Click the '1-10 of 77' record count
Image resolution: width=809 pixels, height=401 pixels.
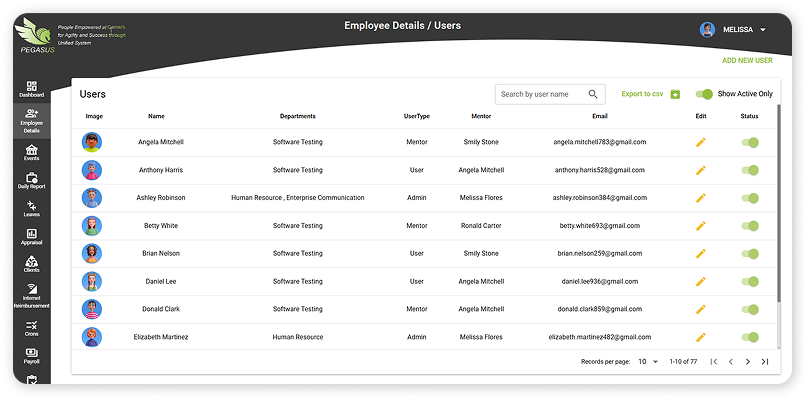point(683,362)
